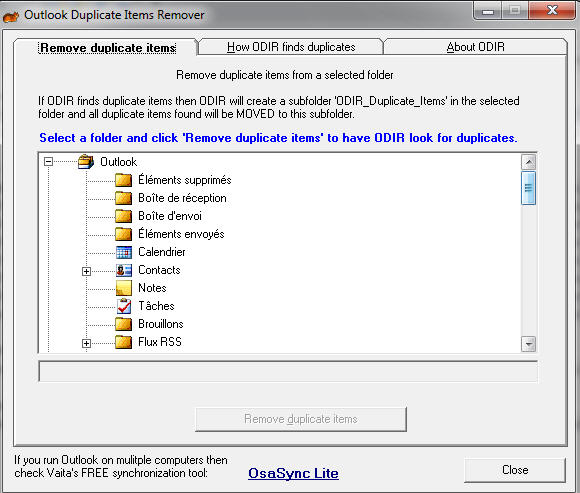Screen dimensions: 580x493
Task: Select the Brouillons folder label
Action: coord(161,324)
